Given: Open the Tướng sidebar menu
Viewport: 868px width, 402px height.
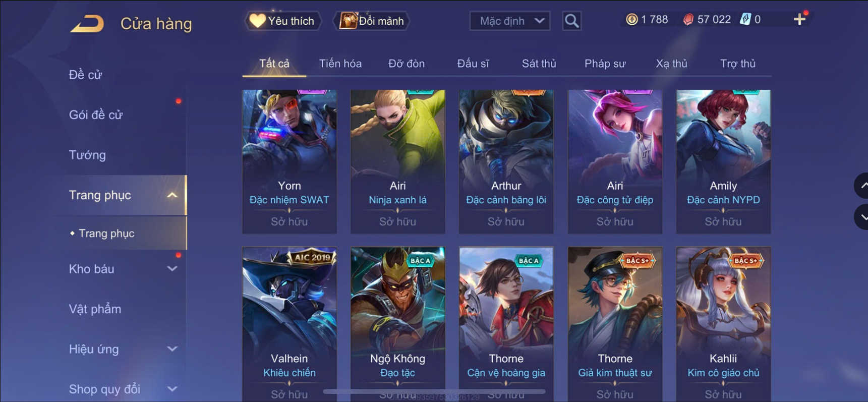Looking at the screenshot, I should point(87,155).
